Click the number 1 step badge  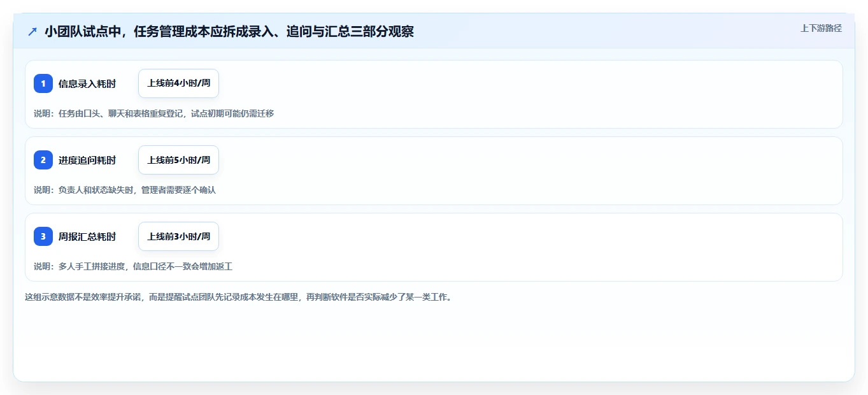point(43,83)
